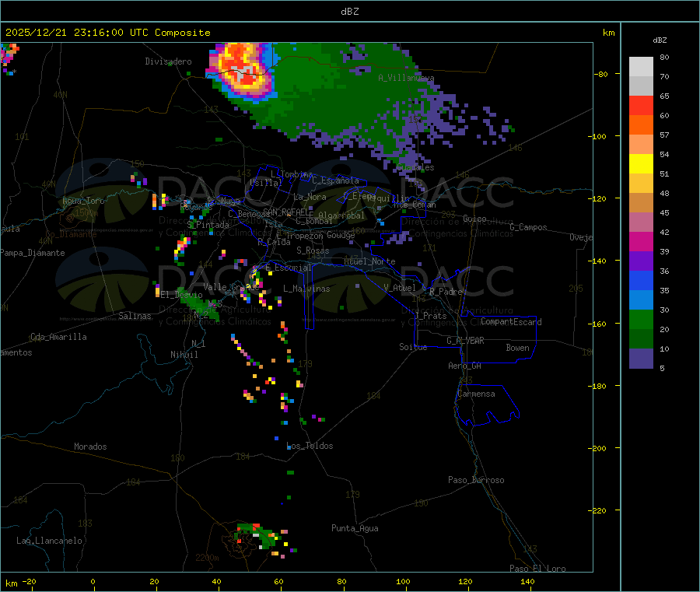Click the CompantEscard map label
Viewport: 700px width, 592px height.
click(x=511, y=322)
